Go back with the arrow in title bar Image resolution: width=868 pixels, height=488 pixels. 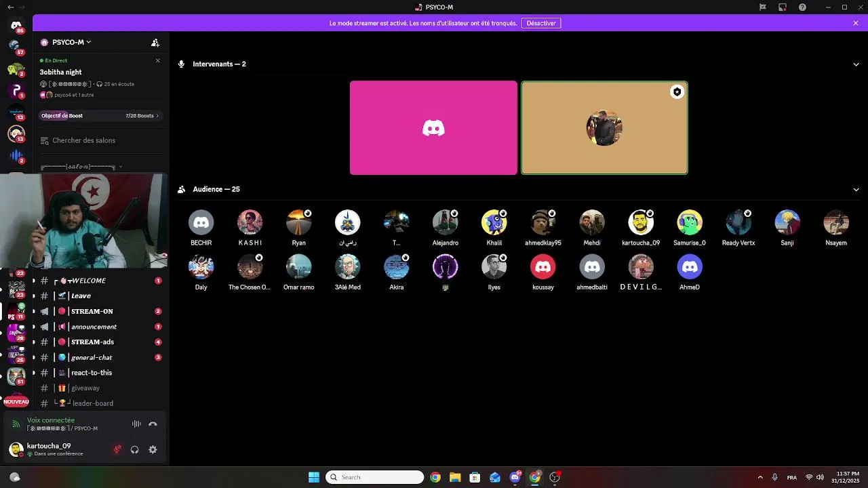pos(11,7)
